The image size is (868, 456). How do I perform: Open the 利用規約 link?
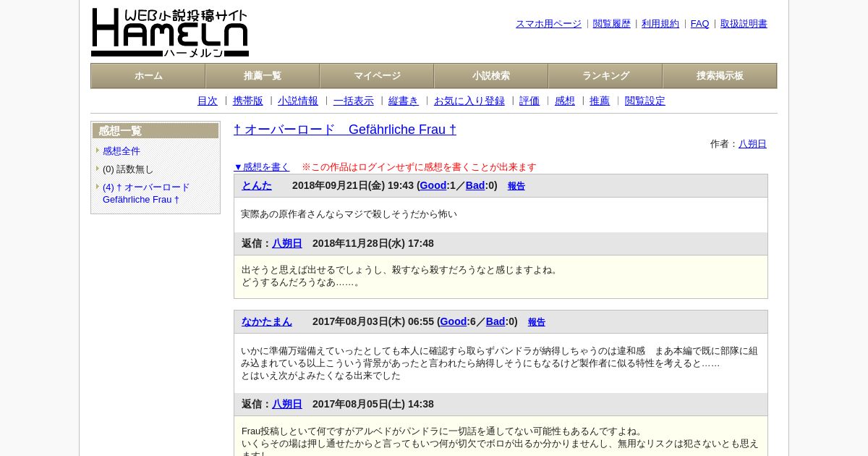click(660, 24)
